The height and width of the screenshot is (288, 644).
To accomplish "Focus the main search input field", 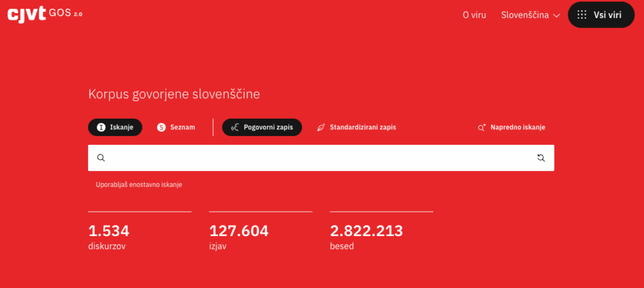I will tap(320, 158).
